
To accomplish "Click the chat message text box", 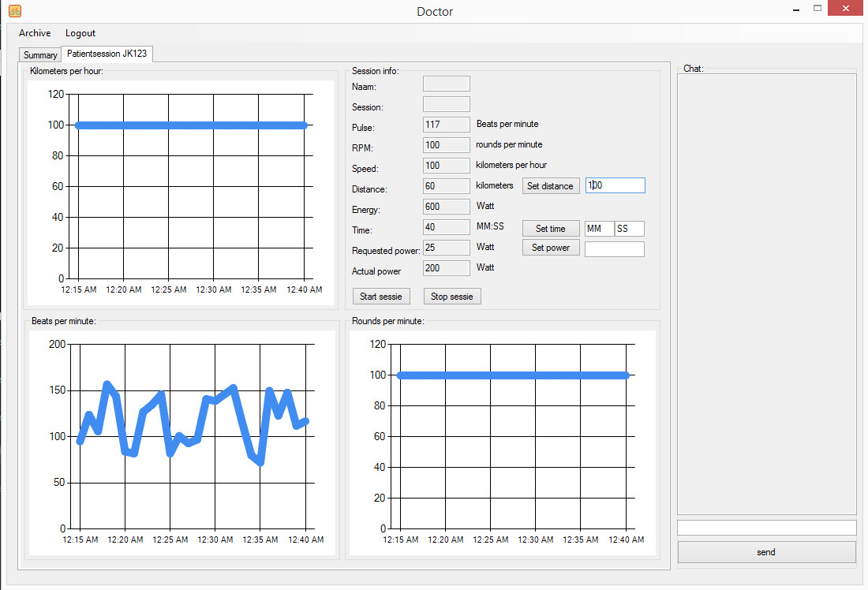I will (x=765, y=528).
